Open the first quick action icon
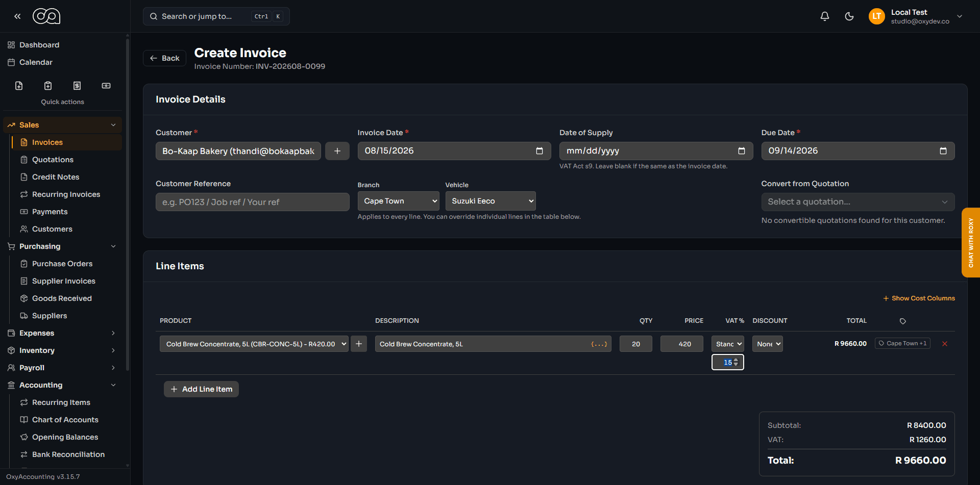This screenshot has width=980, height=485. pos(19,86)
